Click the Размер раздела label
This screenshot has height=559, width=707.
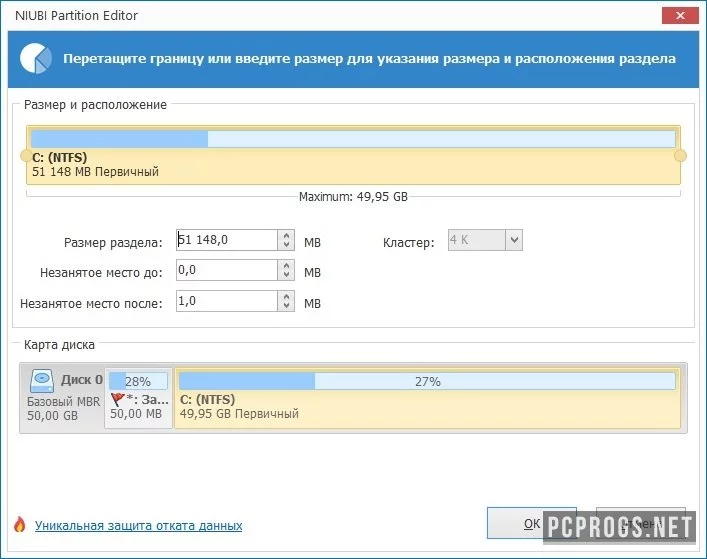[x=113, y=243]
